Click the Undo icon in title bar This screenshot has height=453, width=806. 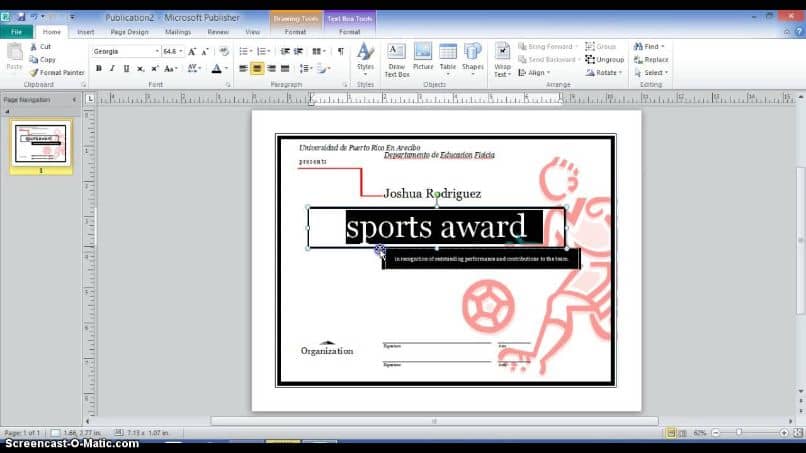click(34, 17)
